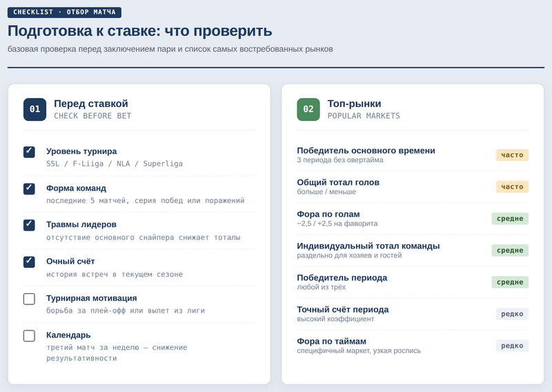Image resolution: width=552 pixels, height=392 pixels.
Task: Click the «CHECKLIST · ОТБОР МАТЧА» tag
Action: [64, 12]
